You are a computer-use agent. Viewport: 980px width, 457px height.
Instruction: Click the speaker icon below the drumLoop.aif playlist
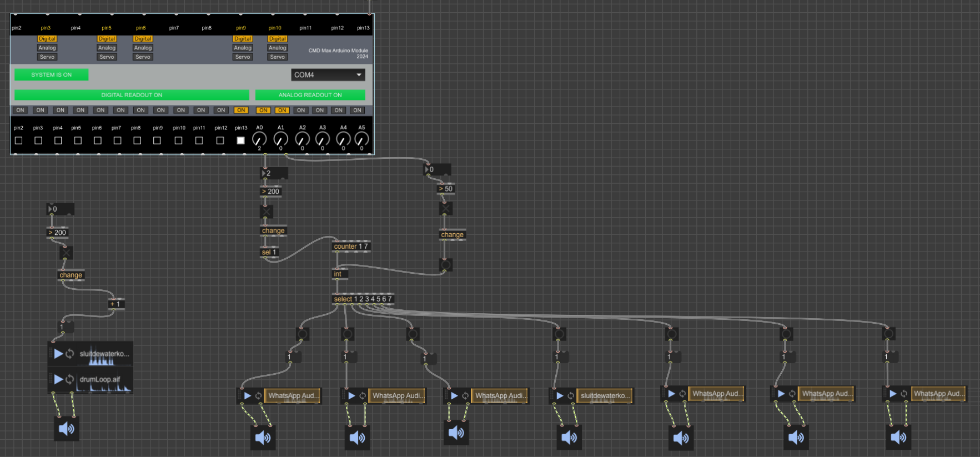point(67,428)
